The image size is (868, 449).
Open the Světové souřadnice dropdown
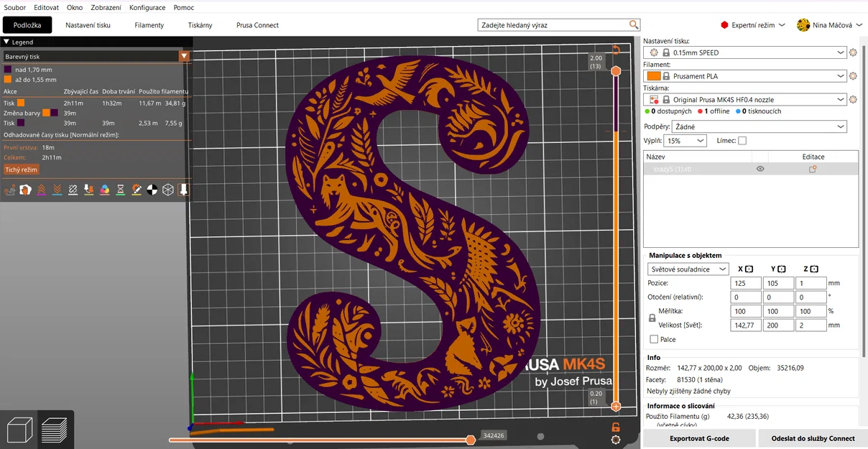pyautogui.click(x=688, y=269)
